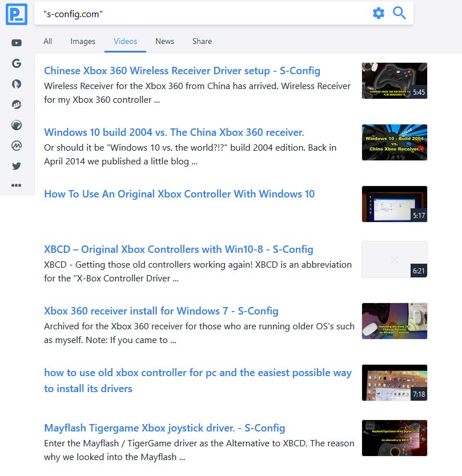This screenshot has width=462, height=476.
Task: Play the 5:17 Original Xbox Controller video thumbnail
Action: (x=394, y=204)
